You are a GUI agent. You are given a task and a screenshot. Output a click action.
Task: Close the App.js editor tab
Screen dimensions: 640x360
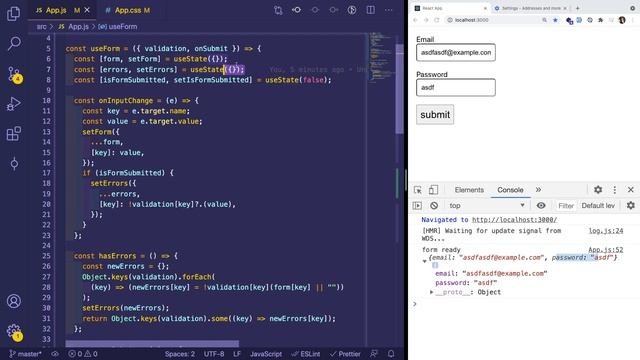click(87, 10)
